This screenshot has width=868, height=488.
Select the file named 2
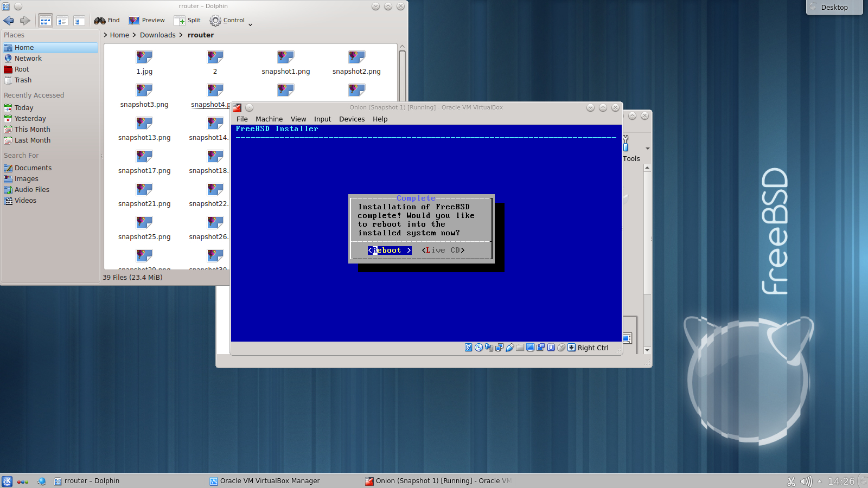(x=215, y=63)
